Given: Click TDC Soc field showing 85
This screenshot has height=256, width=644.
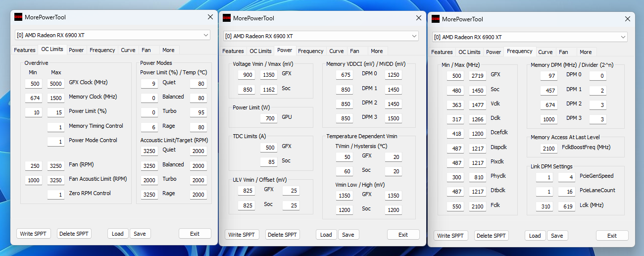Looking at the screenshot, I should (x=269, y=161).
